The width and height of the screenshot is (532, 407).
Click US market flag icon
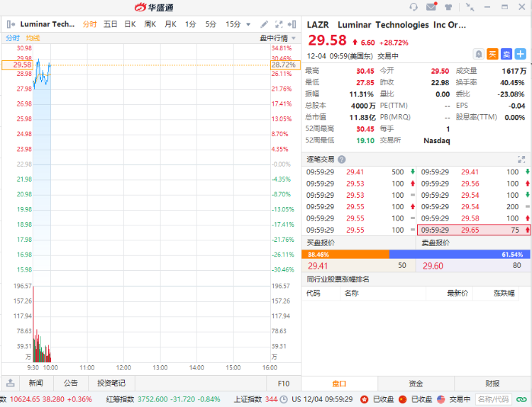[x=440, y=399]
